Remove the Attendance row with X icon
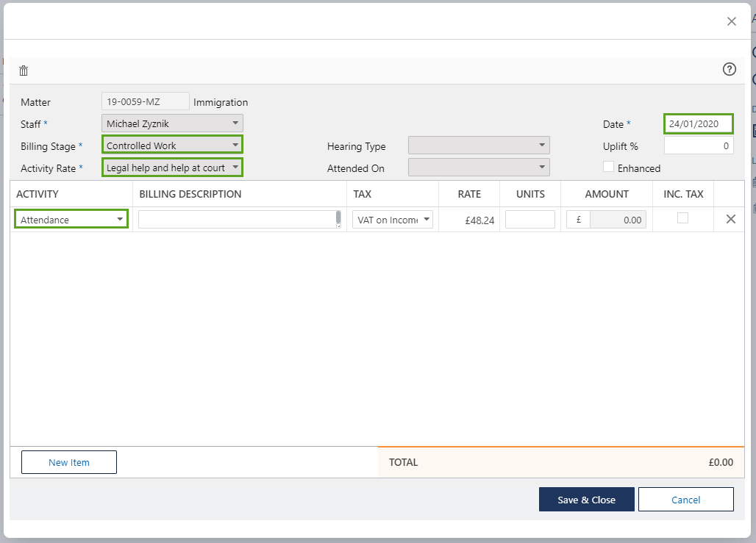This screenshot has height=543, width=756. pyautogui.click(x=730, y=219)
